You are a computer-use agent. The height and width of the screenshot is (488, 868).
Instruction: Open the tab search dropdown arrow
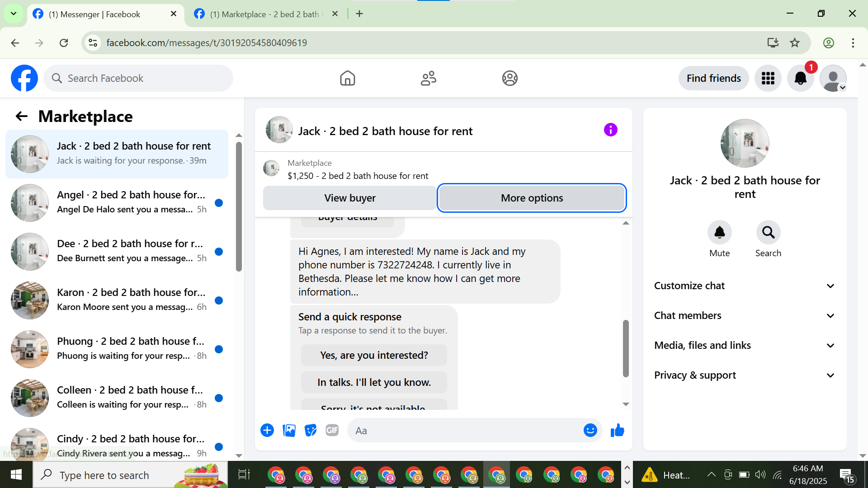tap(14, 14)
